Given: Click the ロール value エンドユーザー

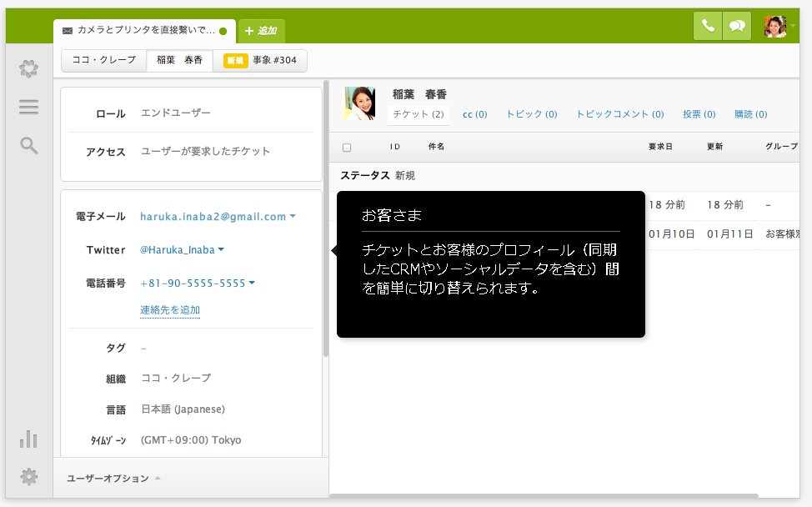Looking at the screenshot, I should (176, 113).
